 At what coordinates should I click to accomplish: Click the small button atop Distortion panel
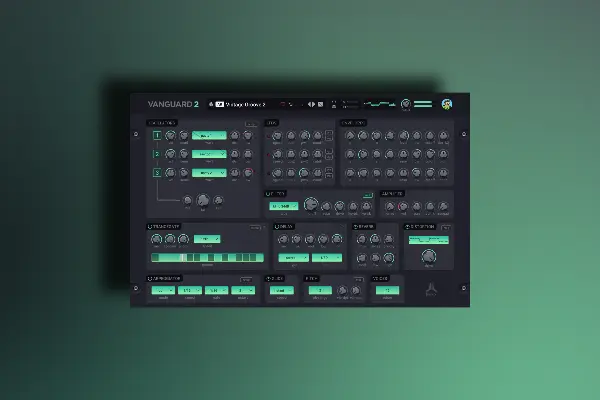tap(446, 228)
